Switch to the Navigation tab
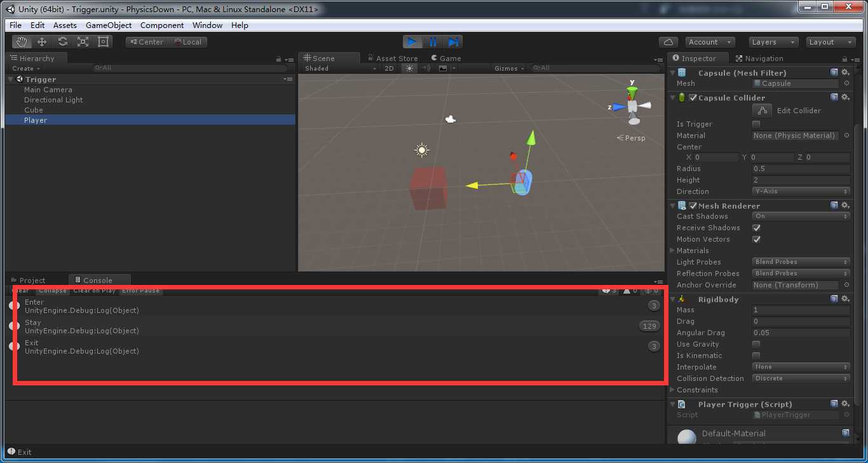Viewport: 868px width, 463px height. [759, 59]
